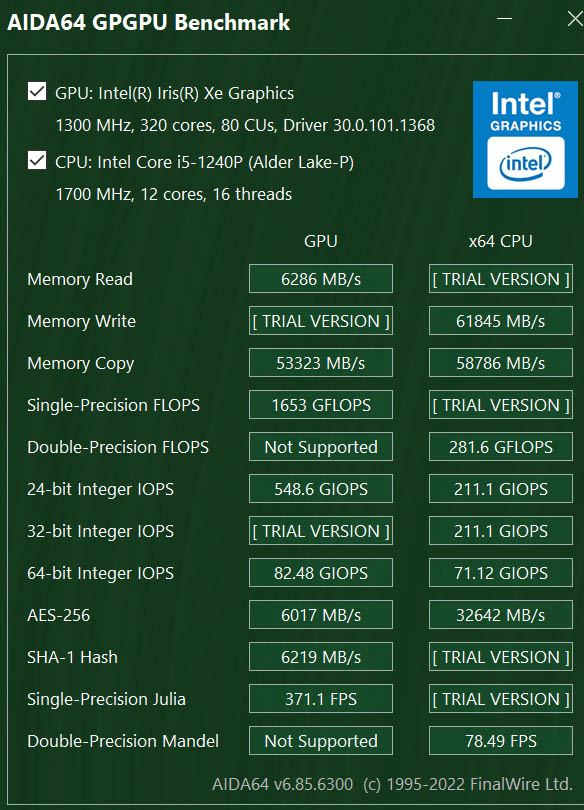Select the GPU SHA-1 Hash 6219 MB/s box
The width and height of the screenshot is (584, 810).
click(321, 657)
